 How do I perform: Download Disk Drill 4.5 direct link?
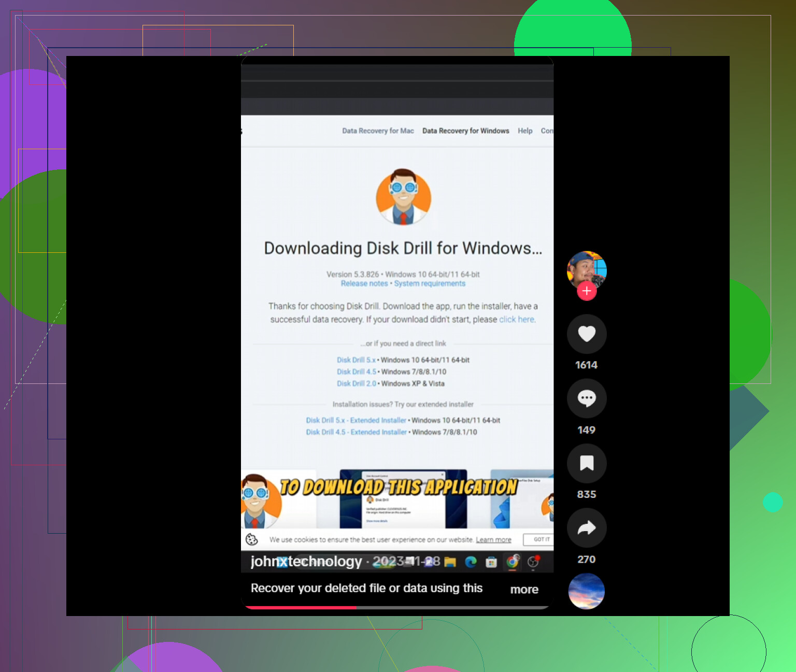click(x=356, y=372)
